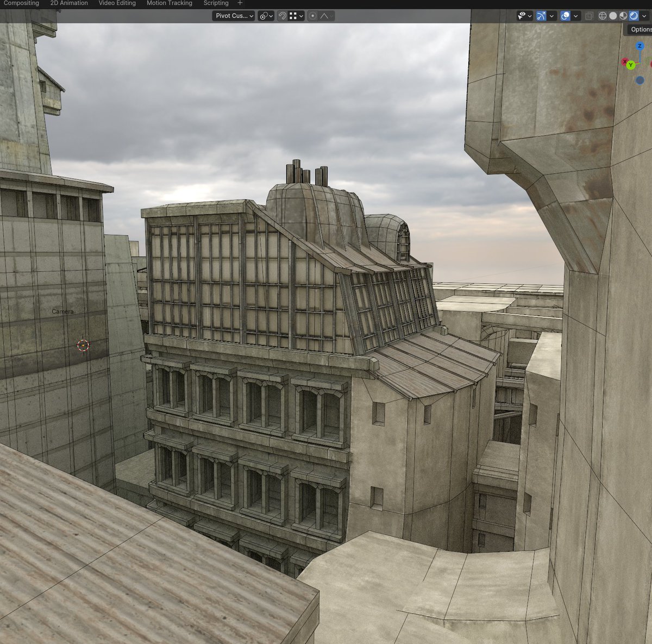
Task: Open the proportional editing falloff dropdown
Action: point(326,16)
